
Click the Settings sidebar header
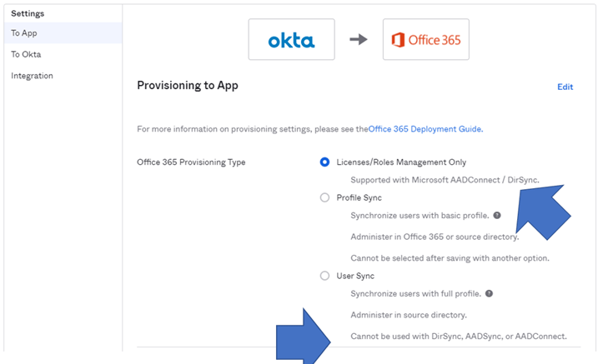click(x=28, y=13)
